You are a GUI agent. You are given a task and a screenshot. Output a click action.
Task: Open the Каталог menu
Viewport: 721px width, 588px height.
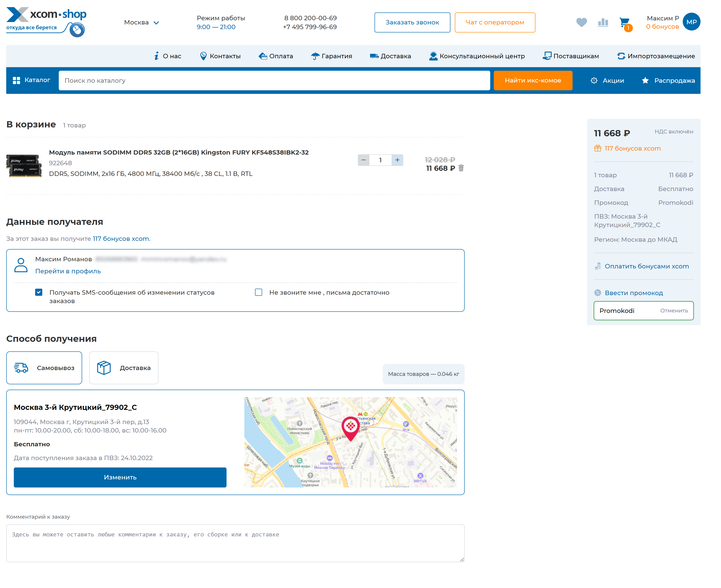[31, 80]
